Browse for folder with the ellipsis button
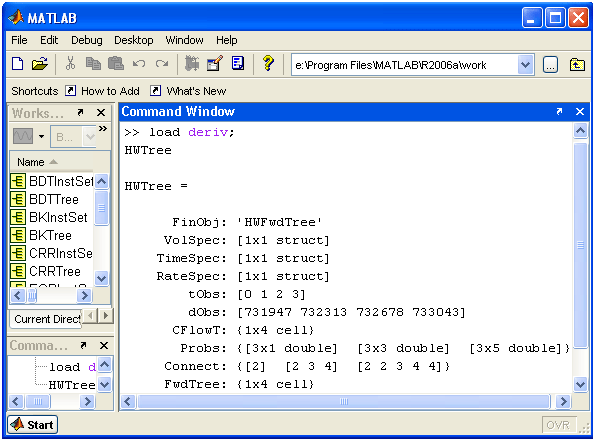This screenshot has height=441, width=595. coord(550,65)
